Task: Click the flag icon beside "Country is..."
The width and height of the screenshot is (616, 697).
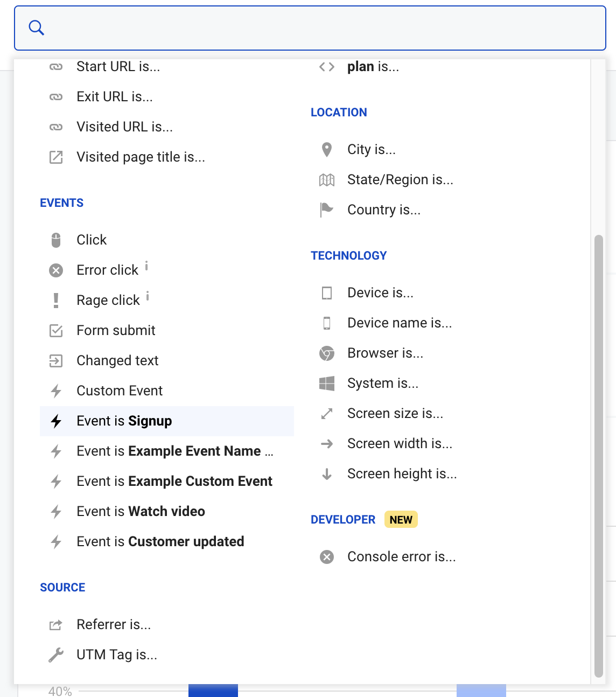Action: [326, 210]
